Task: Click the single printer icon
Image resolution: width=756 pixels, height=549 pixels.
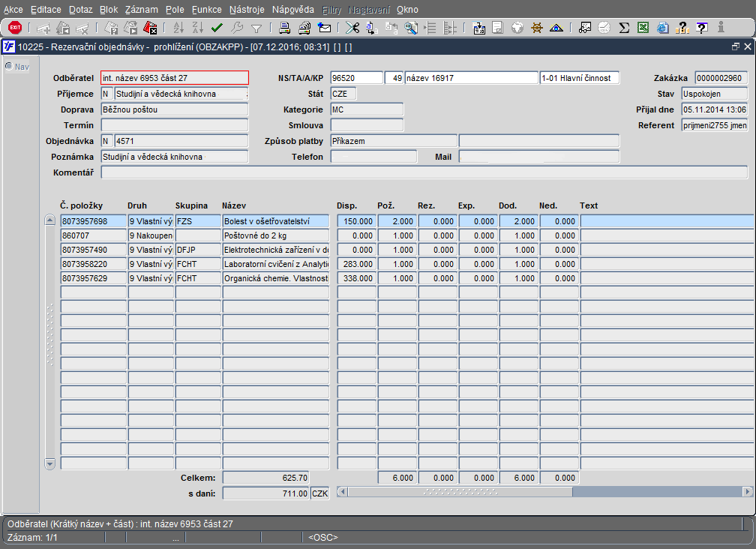Action: 284,28
